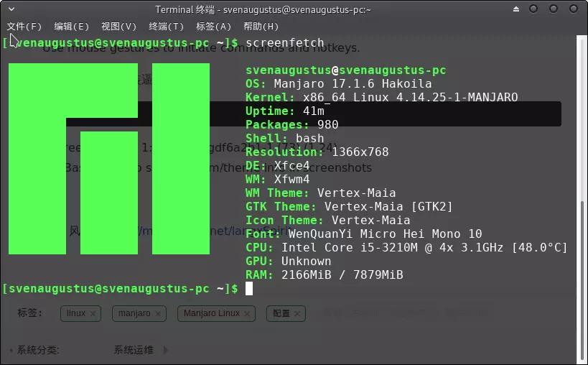Click the 系统分类 label behind terminal
Screen dimensions: 588x365
tap(37, 350)
